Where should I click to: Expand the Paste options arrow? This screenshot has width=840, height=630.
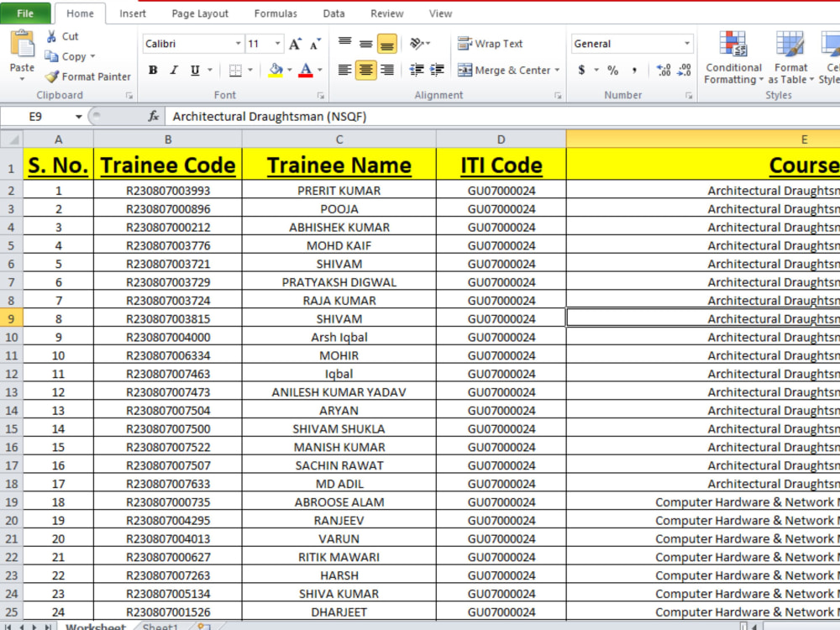[x=22, y=79]
